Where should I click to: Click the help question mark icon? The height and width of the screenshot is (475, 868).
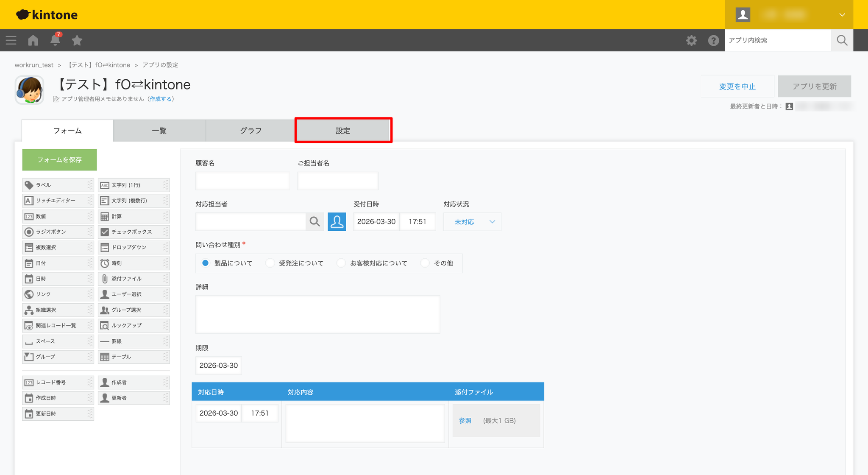click(713, 40)
